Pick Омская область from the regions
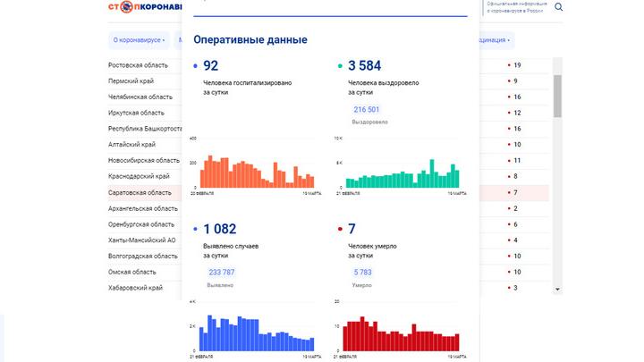The height and width of the screenshot is (362, 644). (132, 272)
